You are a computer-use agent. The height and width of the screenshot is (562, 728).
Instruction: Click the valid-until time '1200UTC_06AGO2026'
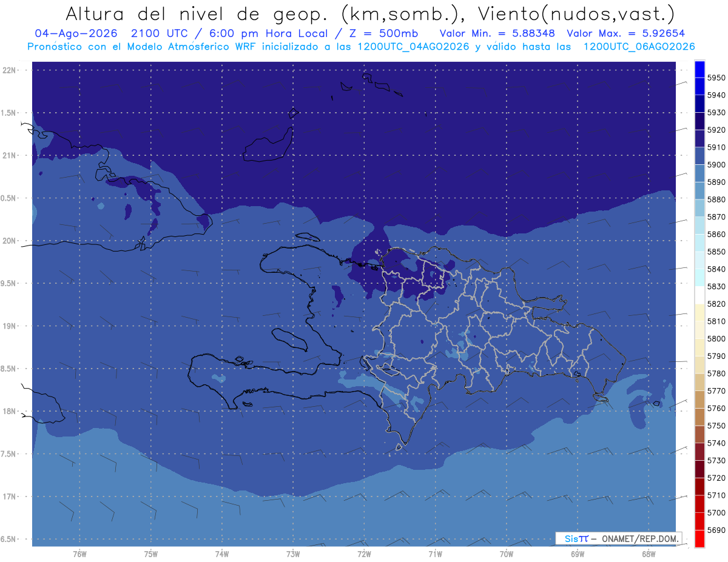[x=639, y=47]
